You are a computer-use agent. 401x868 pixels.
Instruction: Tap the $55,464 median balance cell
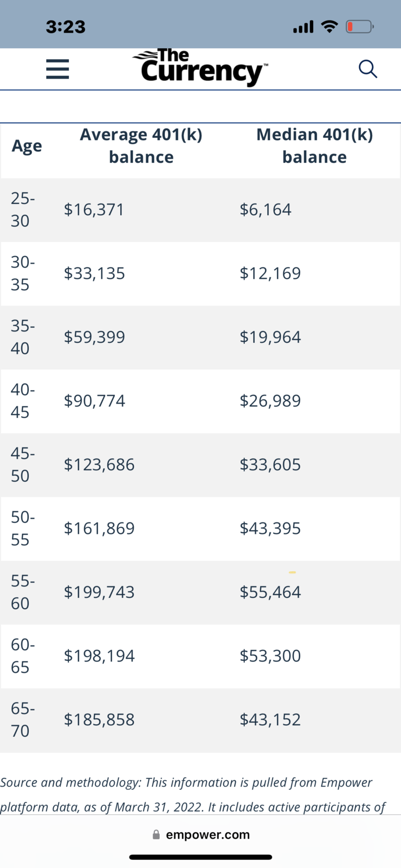270,592
